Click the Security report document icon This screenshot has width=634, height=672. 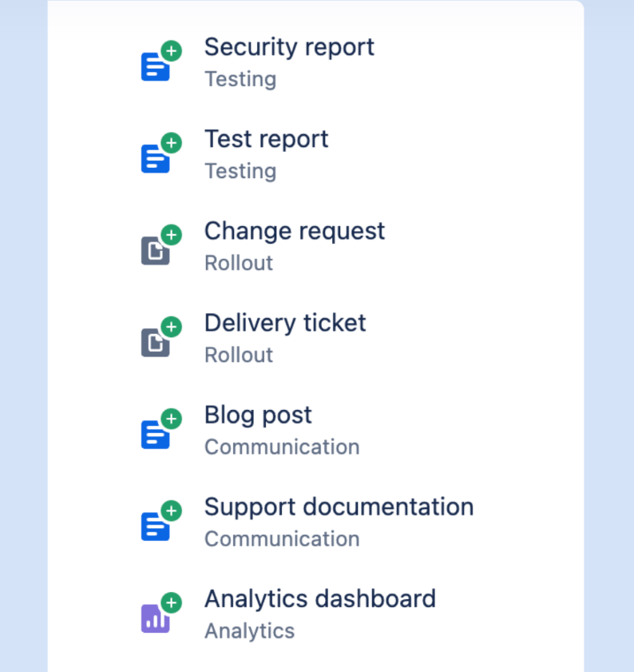156,67
